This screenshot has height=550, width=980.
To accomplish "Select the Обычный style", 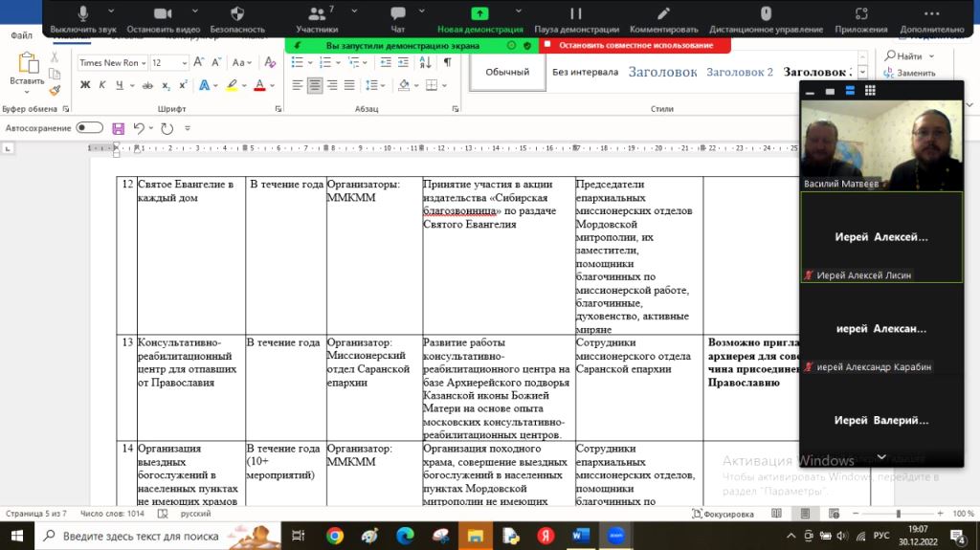I will [x=507, y=72].
